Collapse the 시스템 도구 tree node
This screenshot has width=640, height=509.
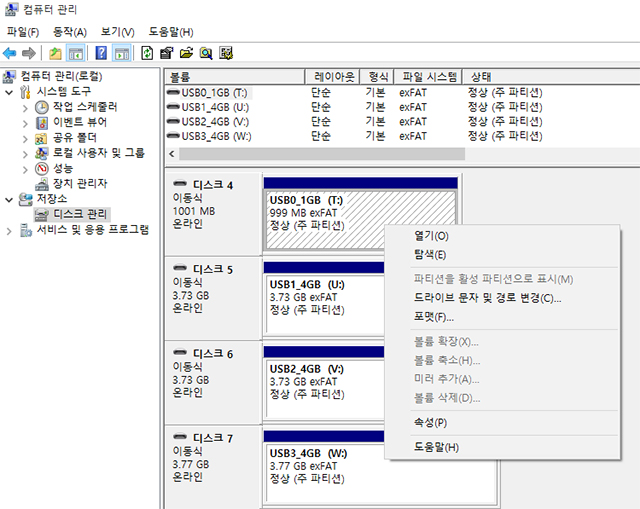9,92
